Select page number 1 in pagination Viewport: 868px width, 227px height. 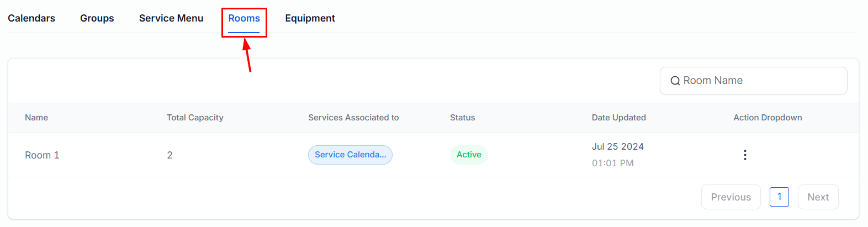779,197
